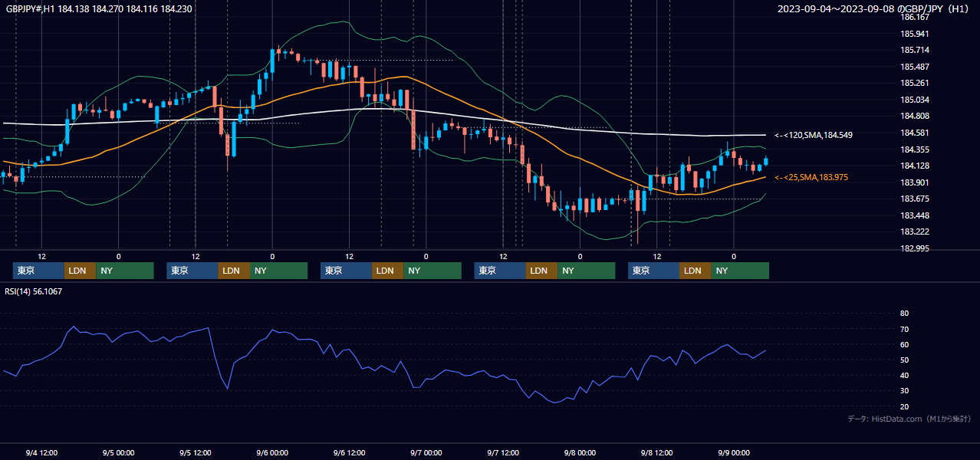Click price axis label 183.222

pos(915,232)
